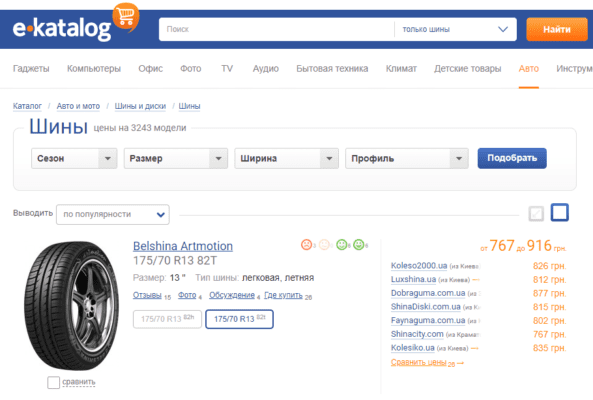
Task: Click the 767 грн. price for Shinacity.com
Action: (549, 335)
